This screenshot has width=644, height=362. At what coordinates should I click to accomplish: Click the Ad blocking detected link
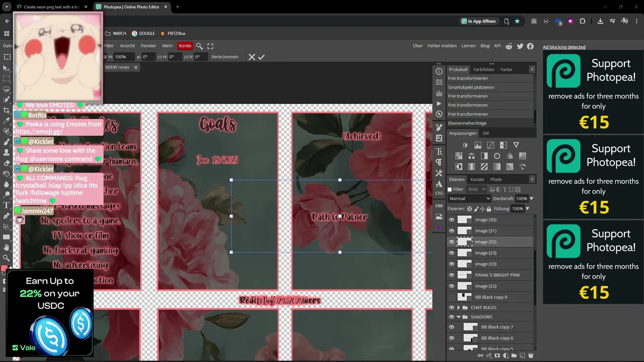564,47
